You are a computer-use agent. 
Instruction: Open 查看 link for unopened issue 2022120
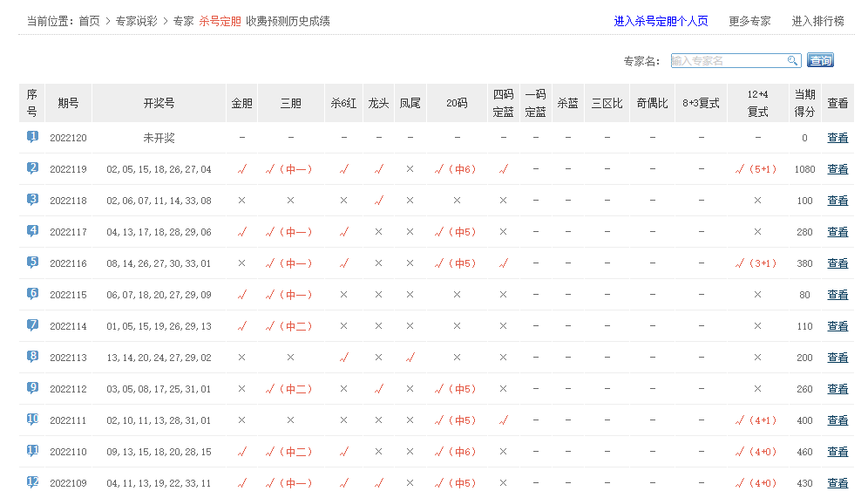(x=837, y=138)
